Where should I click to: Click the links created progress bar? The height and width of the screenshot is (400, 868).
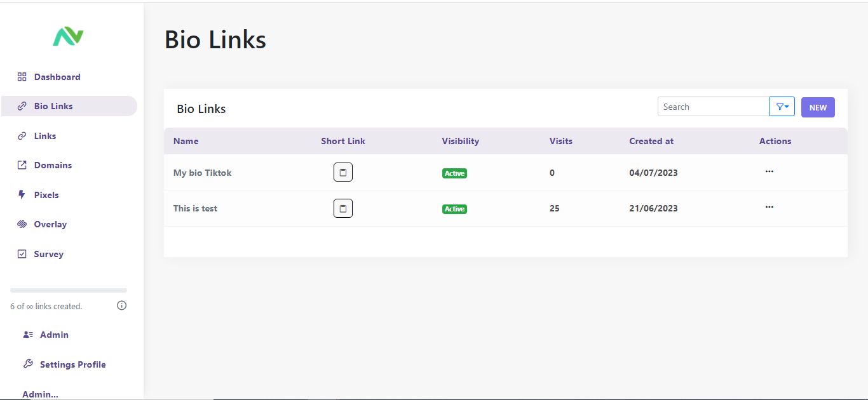pos(69,290)
